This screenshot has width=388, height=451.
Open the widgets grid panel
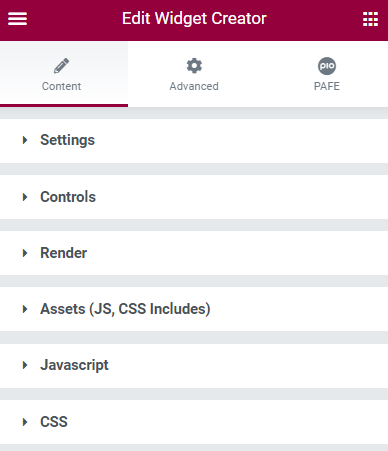[370, 19]
